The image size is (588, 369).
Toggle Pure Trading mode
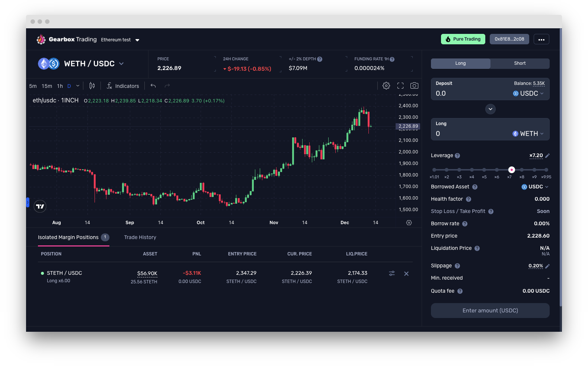point(463,39)
